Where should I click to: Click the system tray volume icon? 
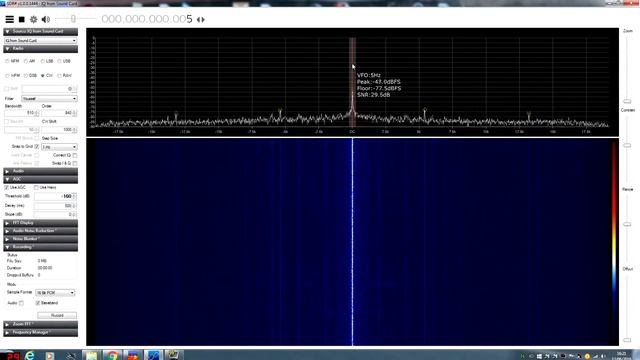point(603,356)
